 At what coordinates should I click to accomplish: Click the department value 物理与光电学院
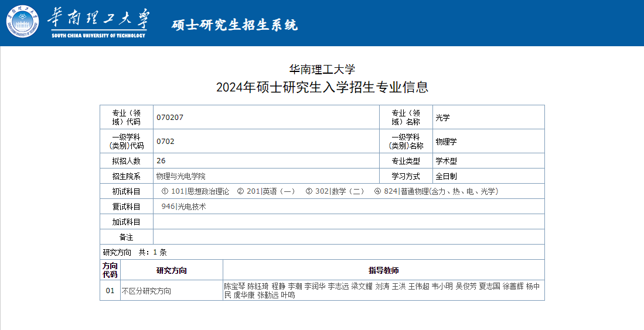180,176
